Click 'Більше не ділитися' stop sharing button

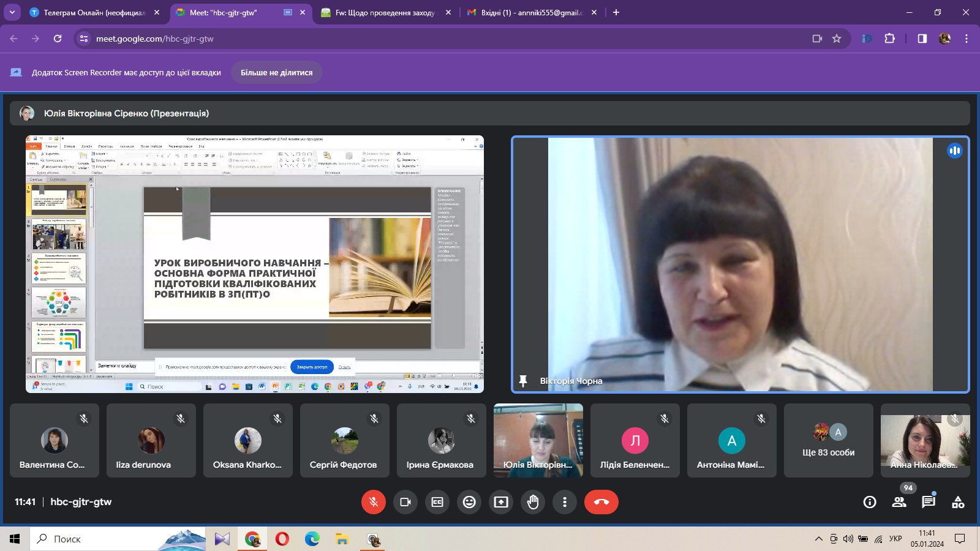(x=276, y=72)
